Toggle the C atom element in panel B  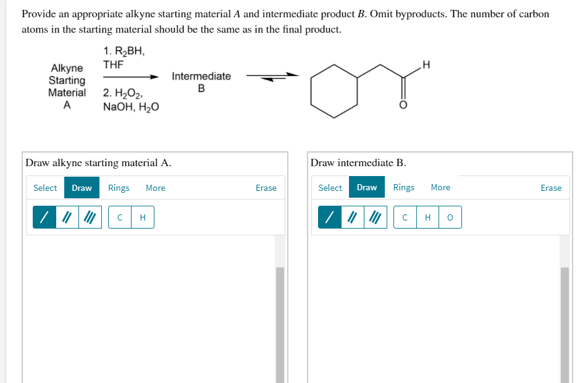click(405, 217)
